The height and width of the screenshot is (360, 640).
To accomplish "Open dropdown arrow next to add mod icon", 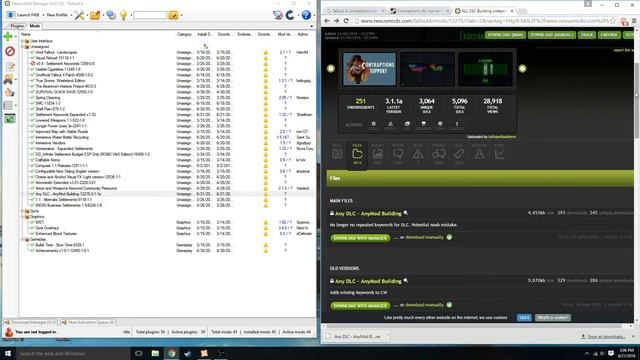I will 16,37.
